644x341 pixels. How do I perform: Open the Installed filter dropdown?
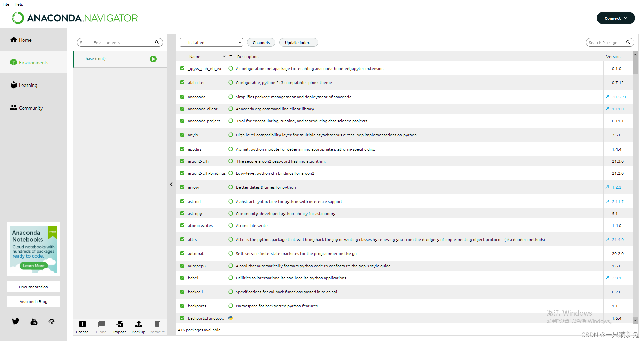[211, 42]
